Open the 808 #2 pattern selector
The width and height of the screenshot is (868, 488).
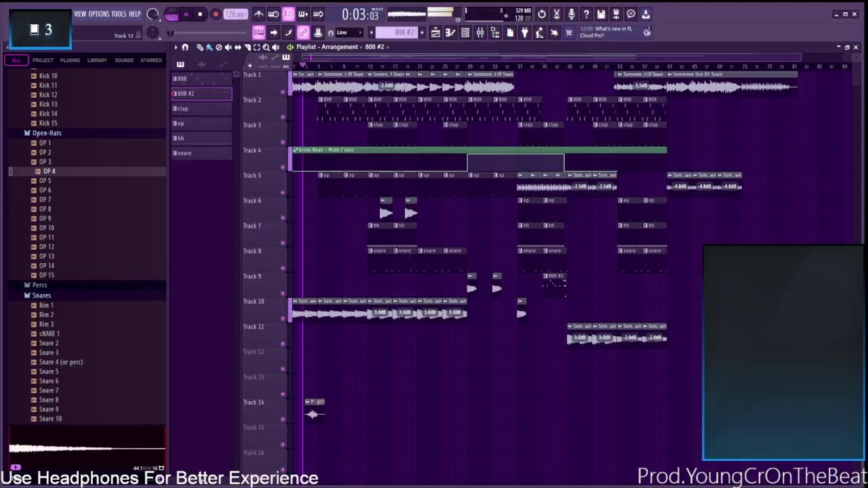[397, 33]
